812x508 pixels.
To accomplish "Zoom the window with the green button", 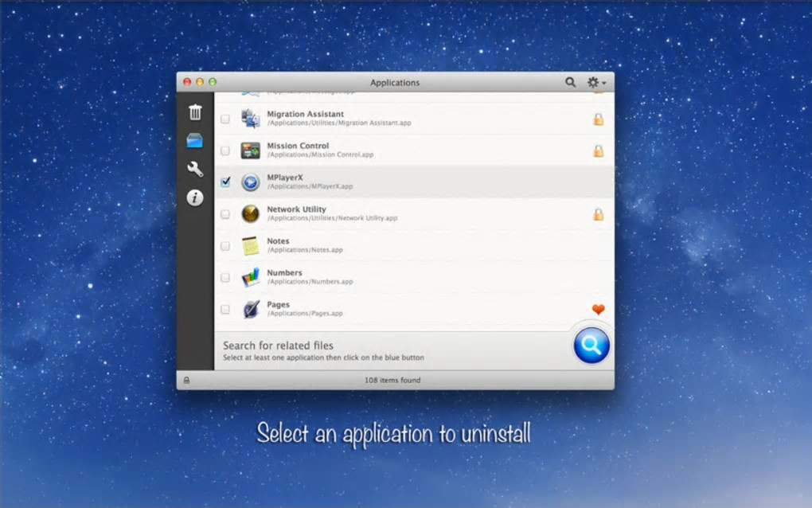I will coord(213,82).
